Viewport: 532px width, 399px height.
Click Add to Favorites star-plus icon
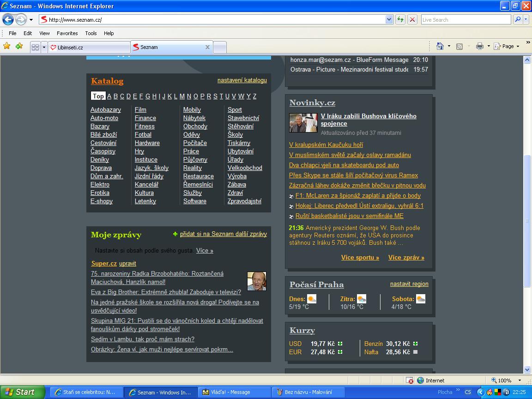pos(19,46)
